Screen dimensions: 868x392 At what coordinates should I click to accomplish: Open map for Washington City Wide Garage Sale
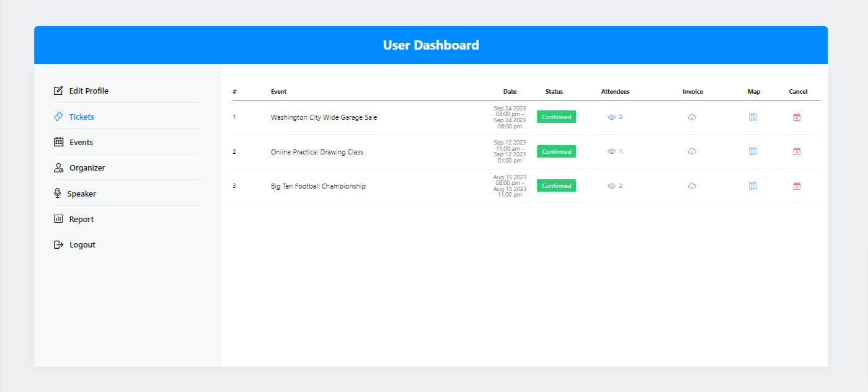tap(753, 117)
